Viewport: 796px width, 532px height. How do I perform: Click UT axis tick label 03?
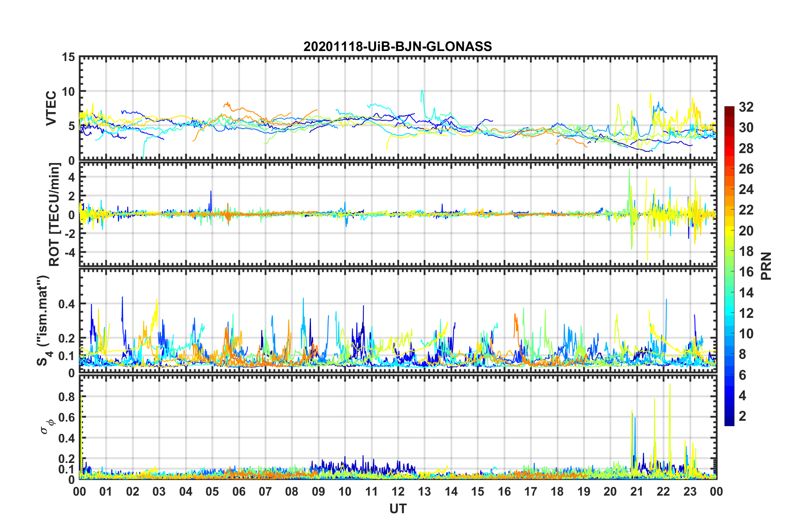[159, 491]
